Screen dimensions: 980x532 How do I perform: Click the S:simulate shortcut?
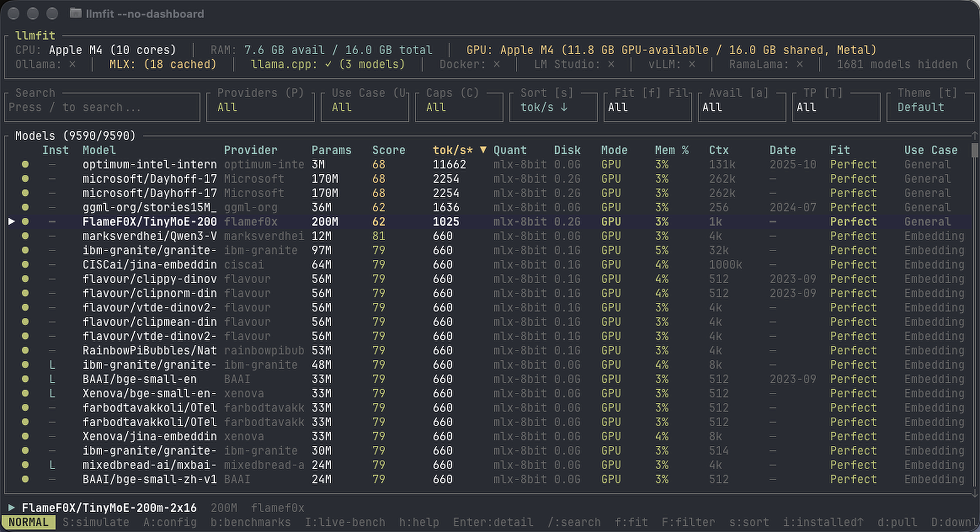click(x=96, y=522)
